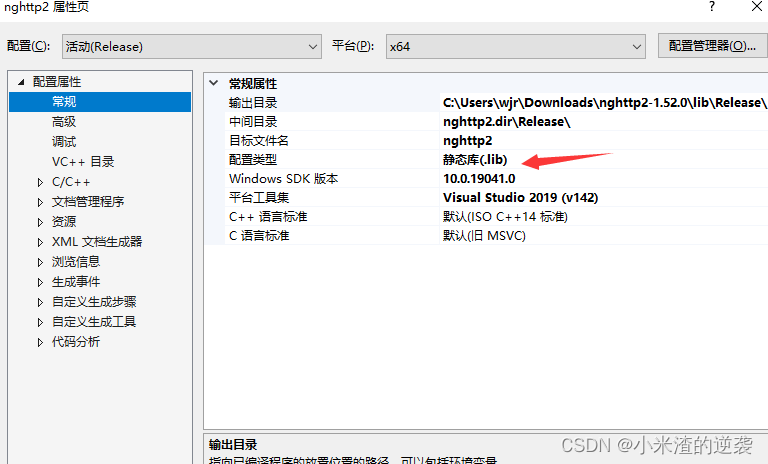Click the C++ 语言标准 property name
This screenshot has height=464, width=768.
tap(268, 217)
